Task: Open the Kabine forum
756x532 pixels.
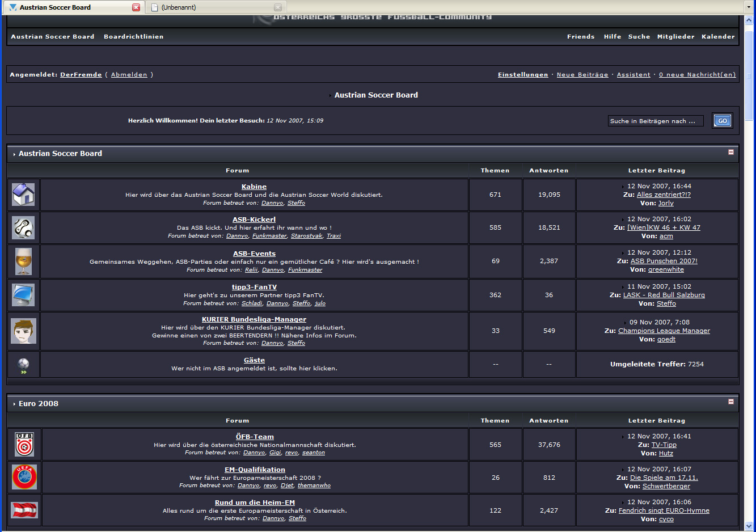Action: point(254,187)
